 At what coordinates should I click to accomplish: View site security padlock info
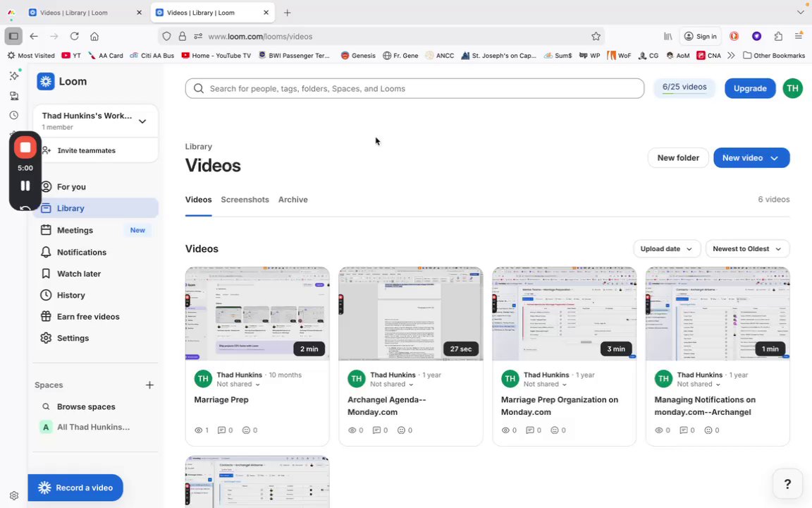pos(183,36)
